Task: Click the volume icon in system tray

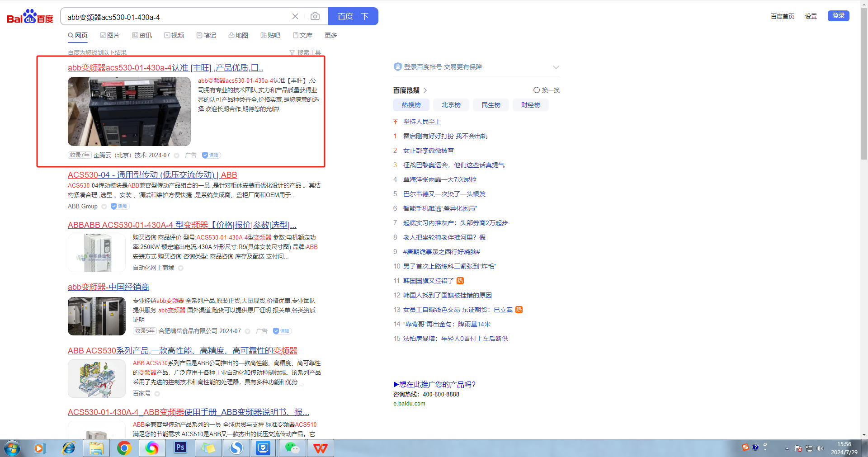Action: pos(820,448)
